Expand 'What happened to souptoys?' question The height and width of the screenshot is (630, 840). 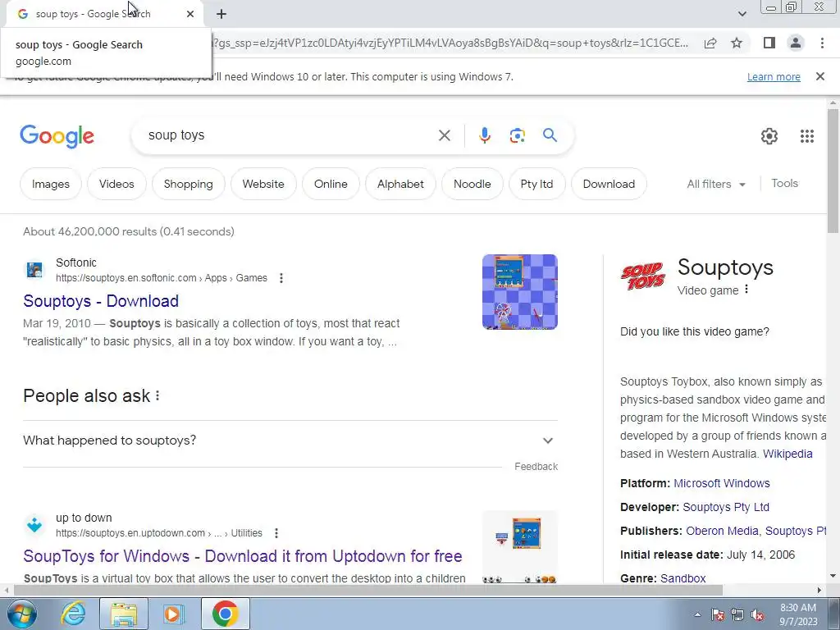(290, 441)
